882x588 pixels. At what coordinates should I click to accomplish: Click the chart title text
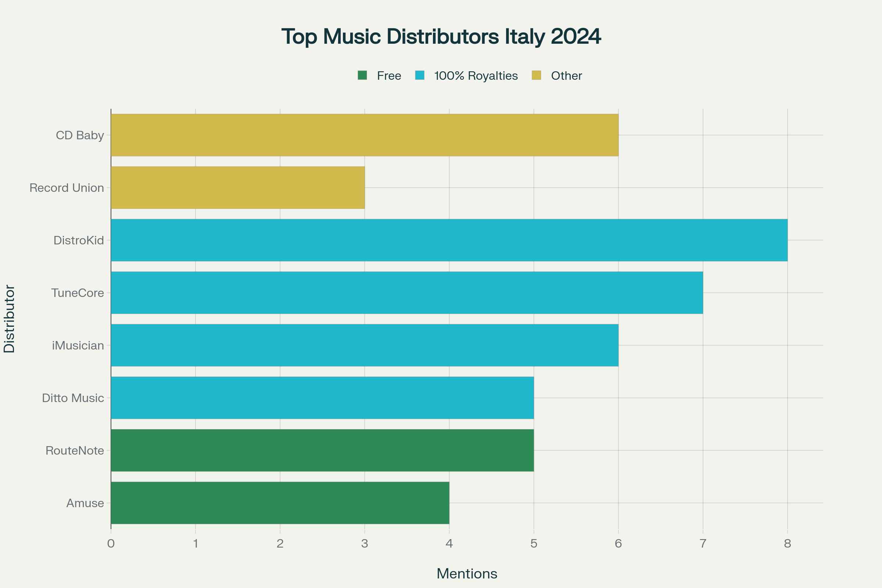[441, 36]
